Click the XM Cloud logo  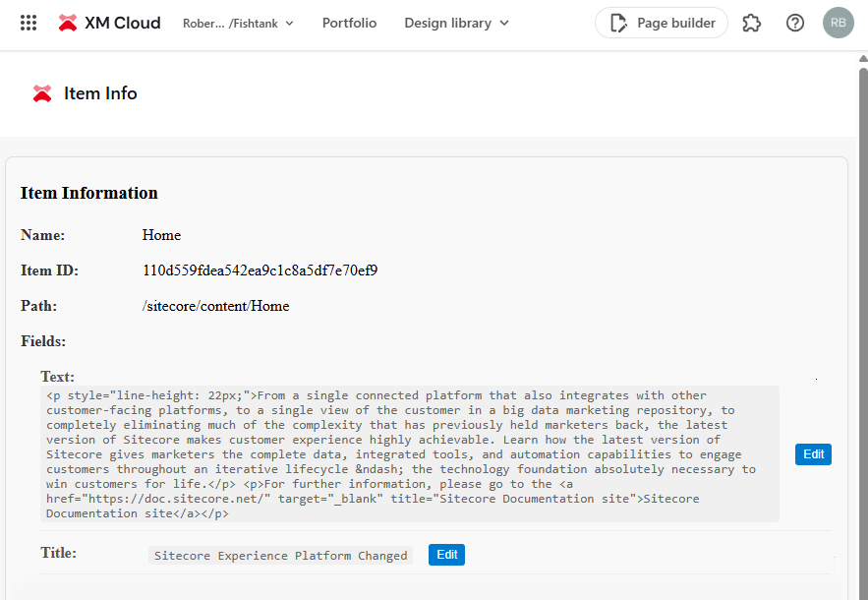tap(109, 23)
